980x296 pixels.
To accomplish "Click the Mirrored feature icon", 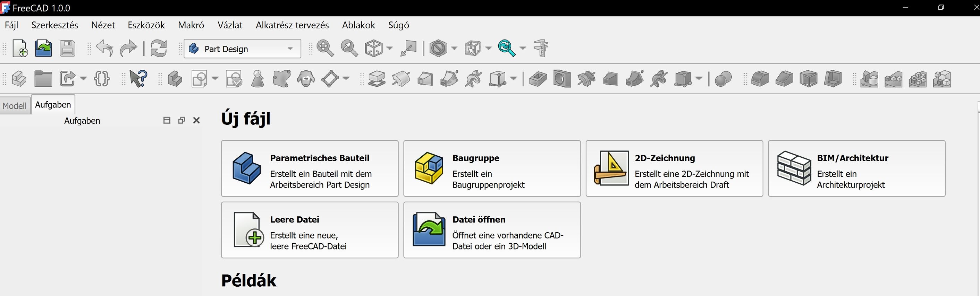I will pyautogui.click(x=869, y=79).
